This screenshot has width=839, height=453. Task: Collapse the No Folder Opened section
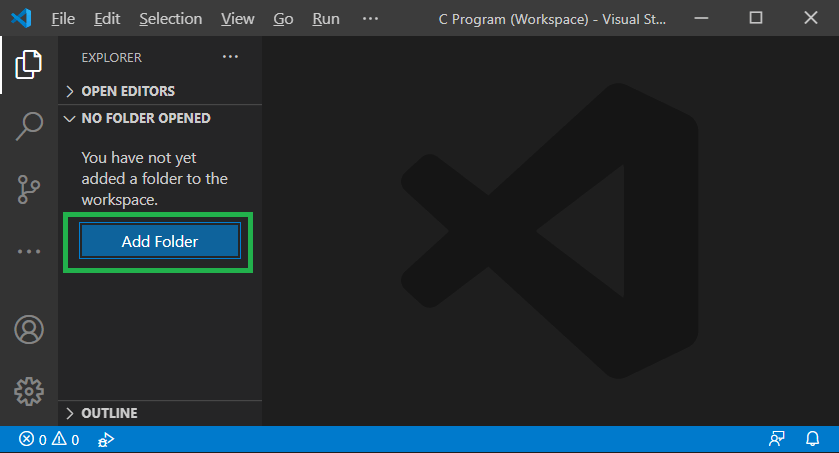click(x=160, y=118)
